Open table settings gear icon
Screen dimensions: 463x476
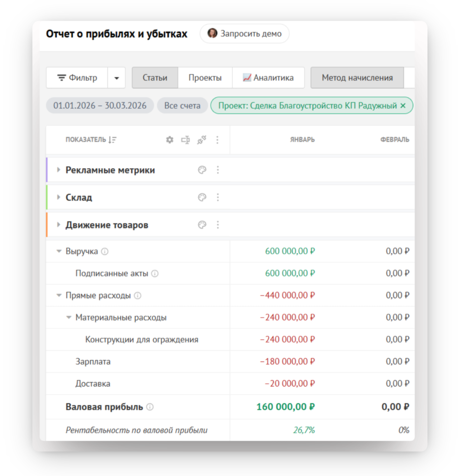pos(169,140)
